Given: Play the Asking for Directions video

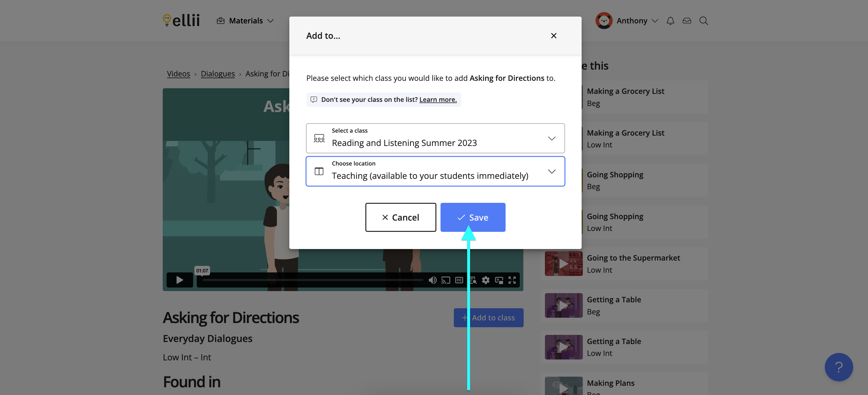Looking at the screenshot, I should [x=180, y=280].
